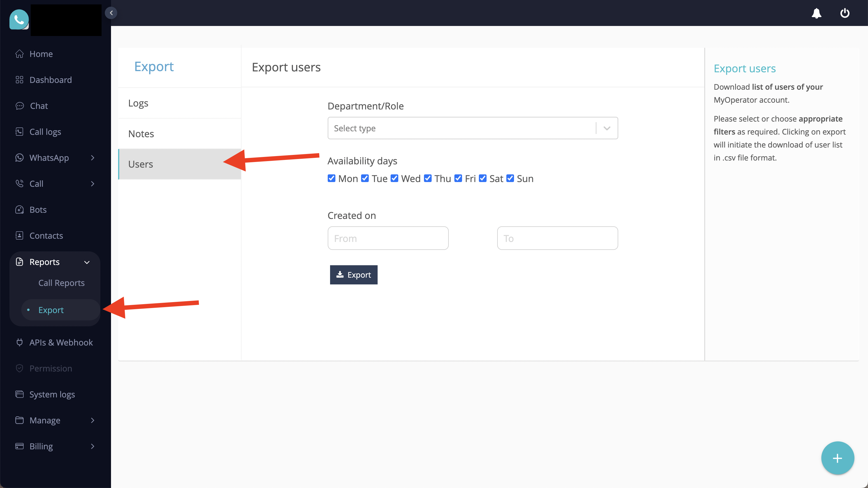
Task: Open the Contacts sidebar icon
Action: [19, 235]
